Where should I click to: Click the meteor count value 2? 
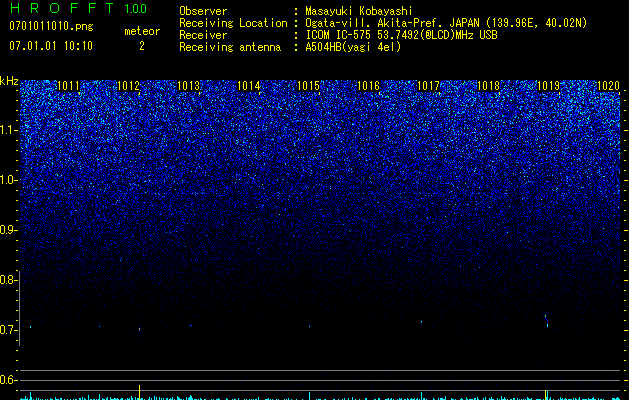(142, 46)
